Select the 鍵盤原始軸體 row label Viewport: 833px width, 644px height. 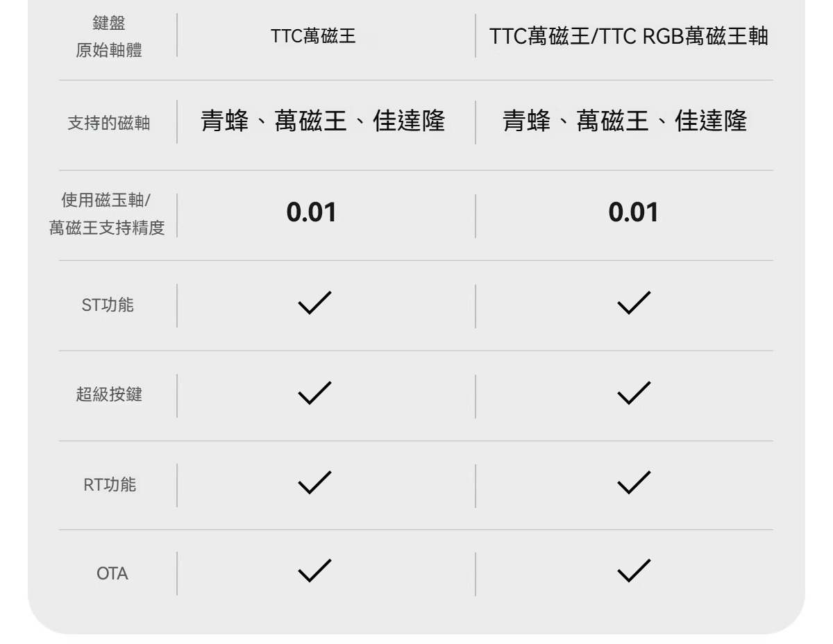pos(109,37)
